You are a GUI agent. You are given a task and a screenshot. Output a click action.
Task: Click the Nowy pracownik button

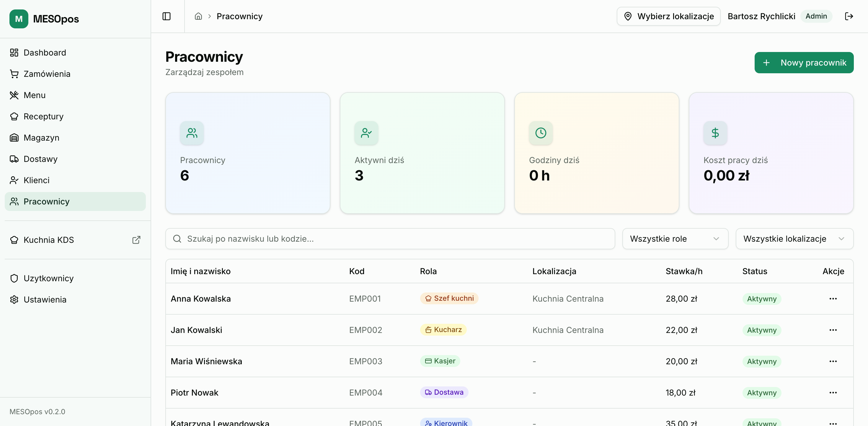pyautogui.click(x=804, y=63)
